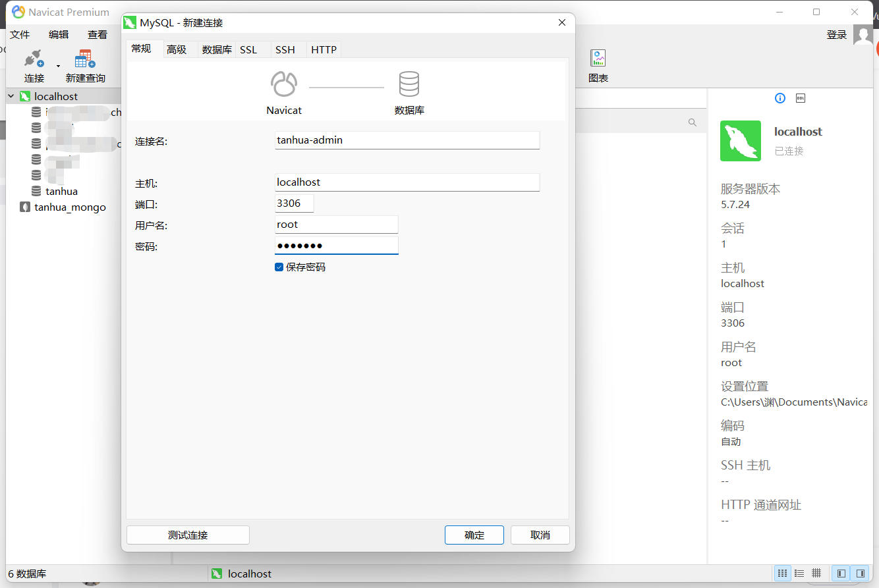
Task: Click the MySQL icon in dialog title bar
Action: click(x=130, y=22)
